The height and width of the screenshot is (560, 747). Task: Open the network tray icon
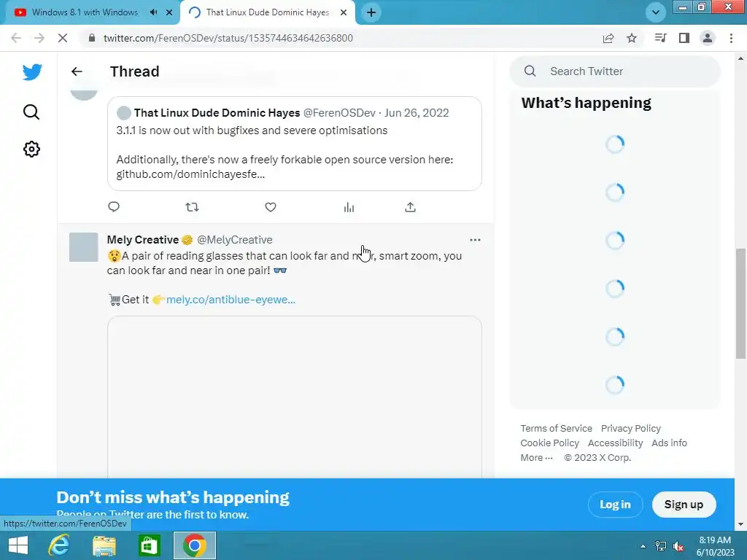(x=661, y=546)
